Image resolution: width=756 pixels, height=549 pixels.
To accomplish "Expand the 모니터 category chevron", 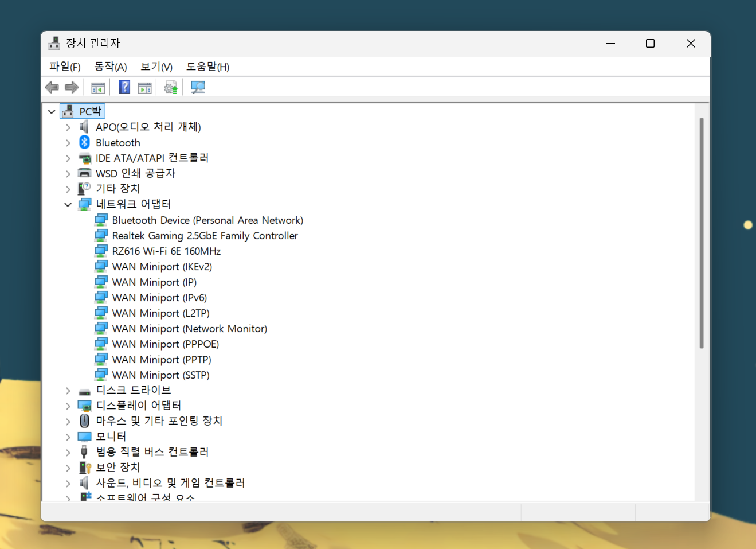I will (68, 437).
